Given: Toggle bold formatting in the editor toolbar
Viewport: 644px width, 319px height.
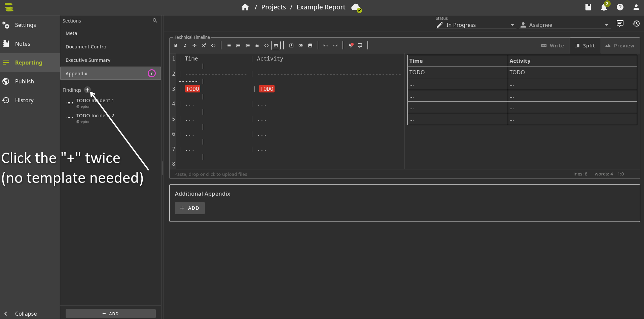Looking at the screenshot, I should click(x=175, y=45).
